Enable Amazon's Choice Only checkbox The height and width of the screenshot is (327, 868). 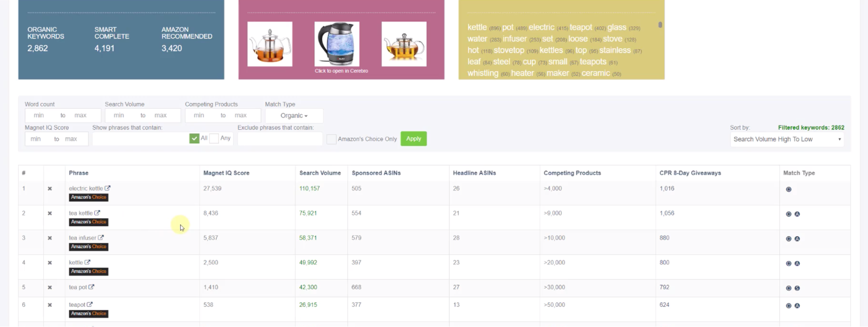coord(331,139)
